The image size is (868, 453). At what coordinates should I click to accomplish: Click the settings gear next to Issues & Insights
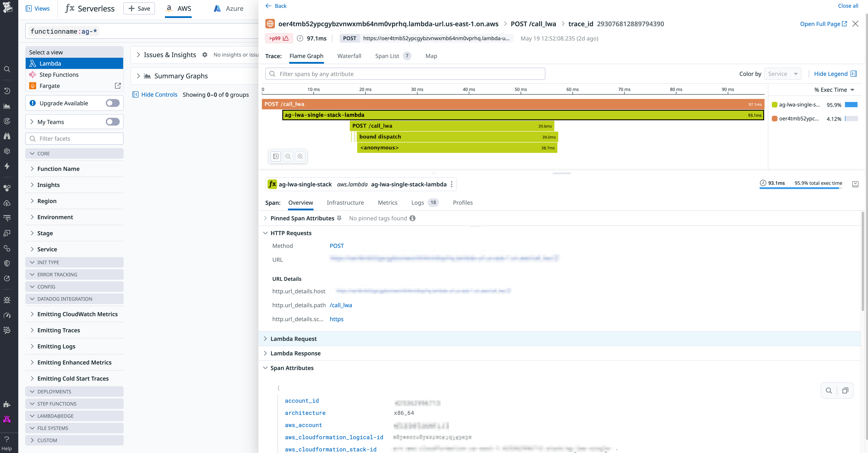205,55
